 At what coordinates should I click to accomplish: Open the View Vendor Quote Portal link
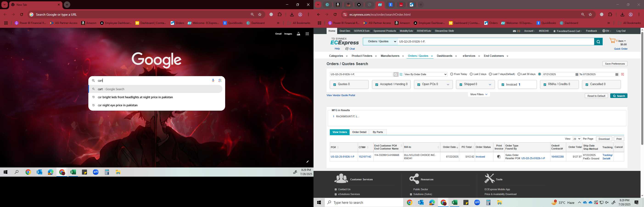tap(341, 95)
